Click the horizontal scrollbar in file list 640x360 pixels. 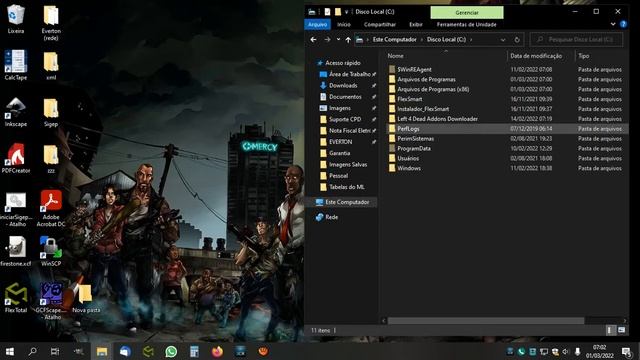(486, 321)
